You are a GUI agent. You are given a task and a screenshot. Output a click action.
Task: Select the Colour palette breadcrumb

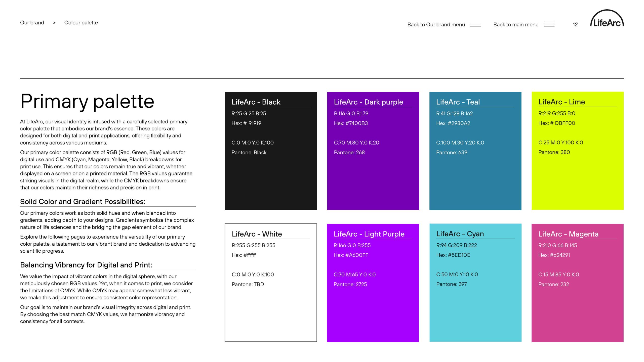pos(81,23)
